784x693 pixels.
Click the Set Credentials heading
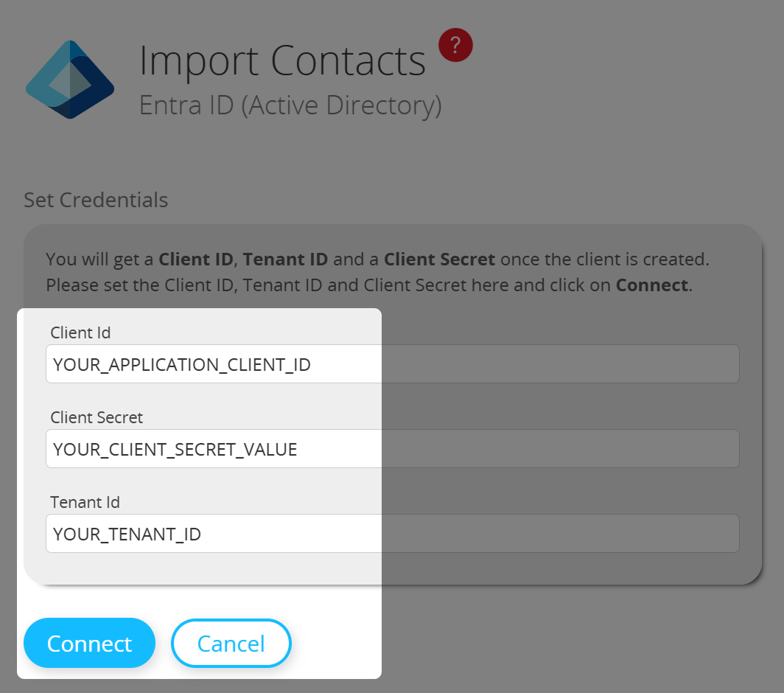95,200
